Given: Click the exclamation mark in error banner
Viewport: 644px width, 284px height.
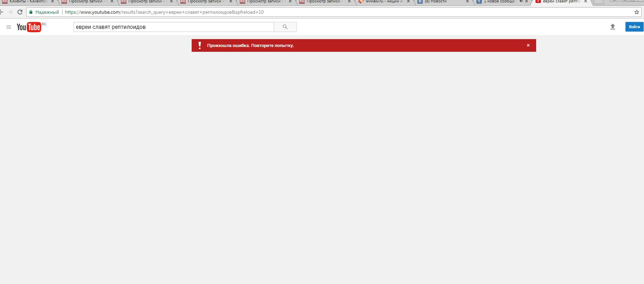Looking at the screenshot, I should click(x=200, y=45).
